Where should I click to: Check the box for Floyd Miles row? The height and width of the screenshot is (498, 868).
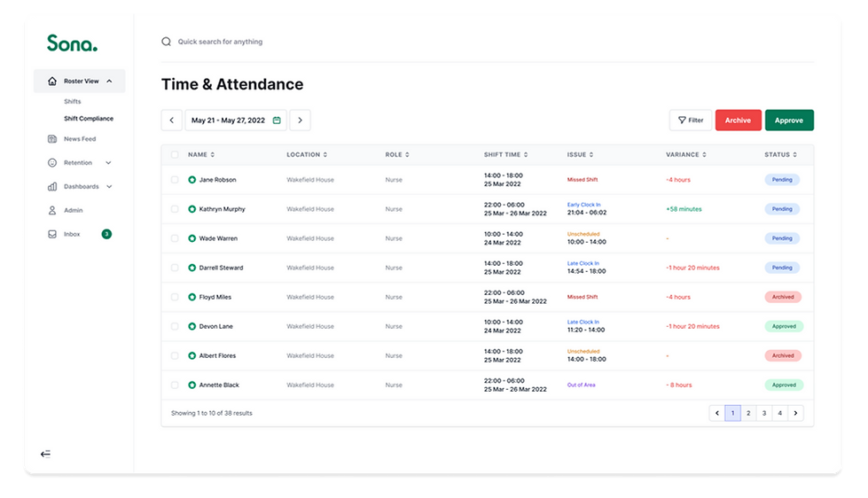[175, 297]
